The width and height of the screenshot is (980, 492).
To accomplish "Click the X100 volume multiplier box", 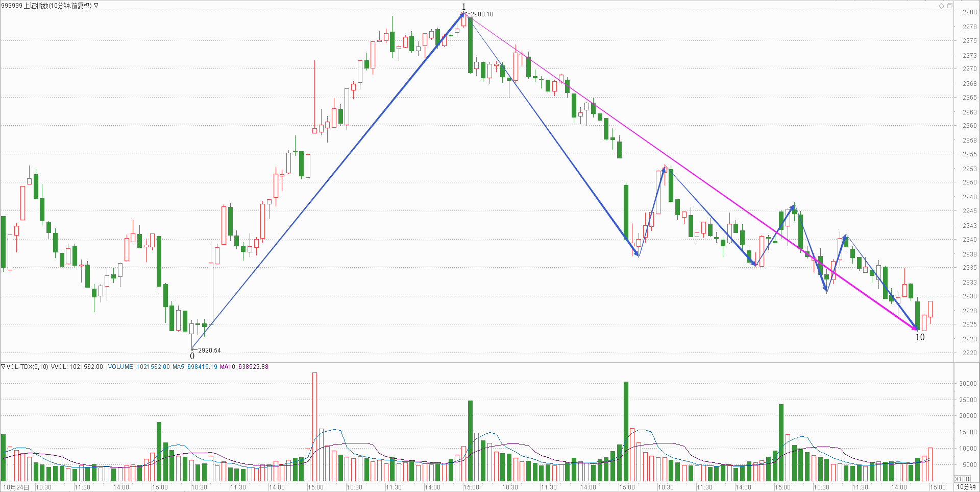I will pos(962,479).
